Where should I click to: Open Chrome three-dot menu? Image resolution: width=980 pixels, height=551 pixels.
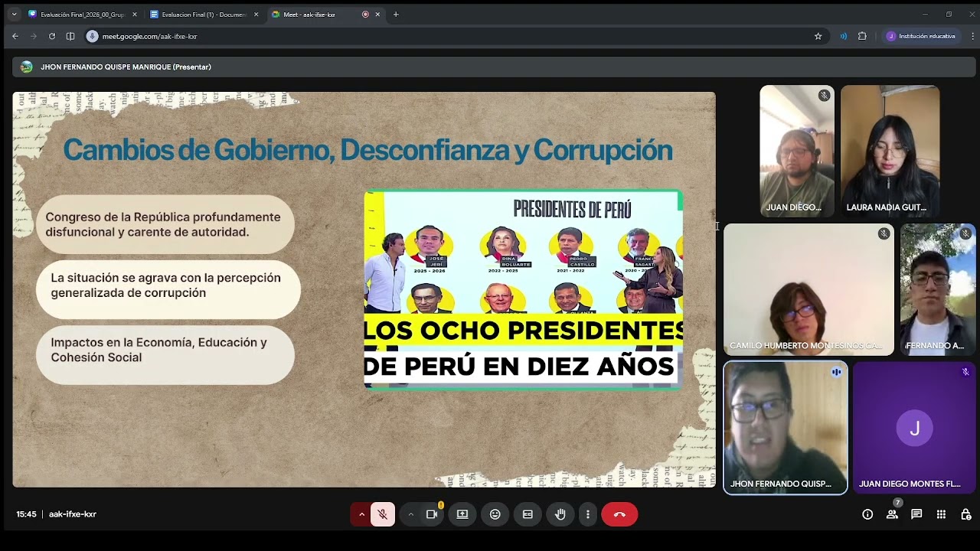[x=973, y=36]
